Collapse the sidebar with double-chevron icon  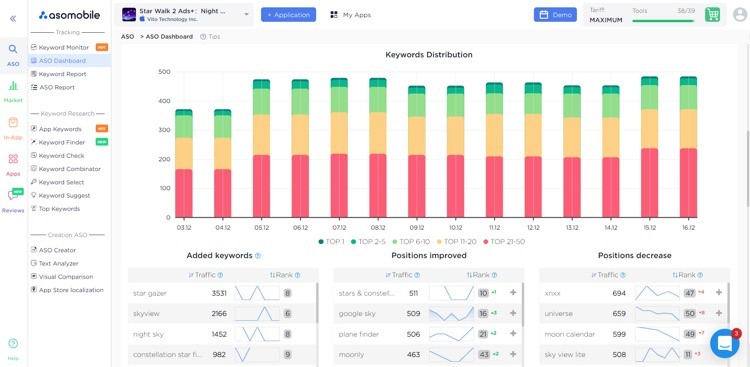pyautogui.click(x=13, y=19)
